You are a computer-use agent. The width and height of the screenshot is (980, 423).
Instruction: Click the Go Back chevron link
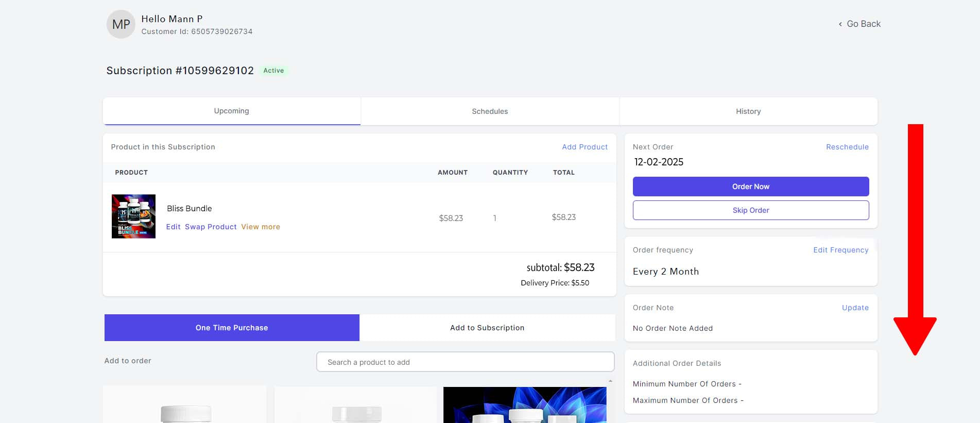click(859, 24)
